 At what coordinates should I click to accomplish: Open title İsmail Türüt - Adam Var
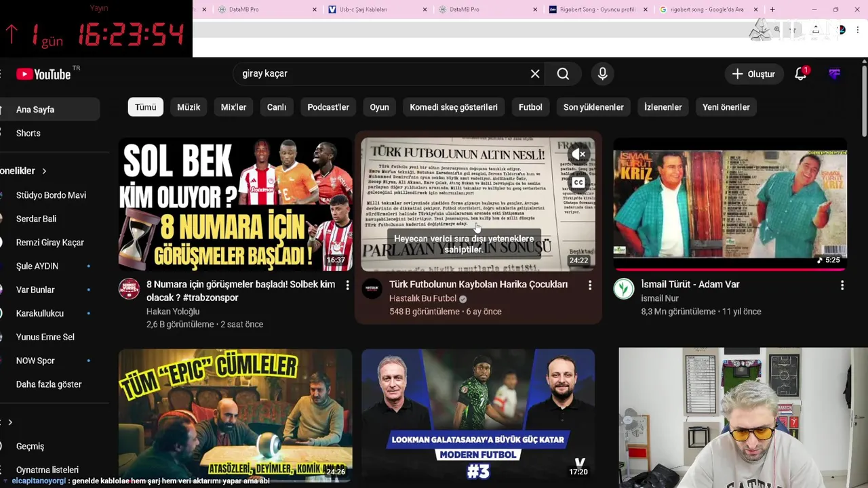pyautogui.click(x=690, y=285)
